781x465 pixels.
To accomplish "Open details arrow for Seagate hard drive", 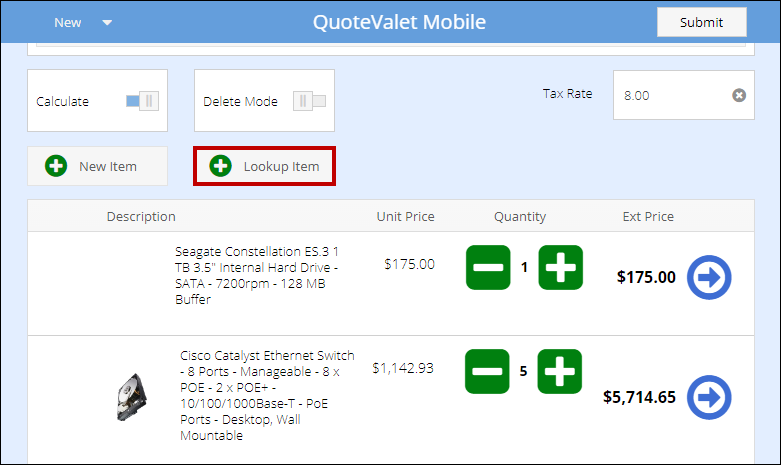I will (709, 278).
